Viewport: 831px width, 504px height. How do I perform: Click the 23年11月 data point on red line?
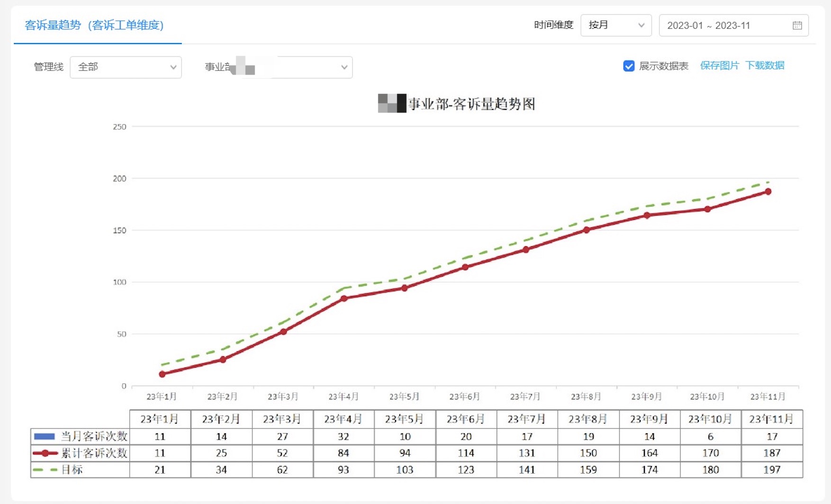(768, 192)
